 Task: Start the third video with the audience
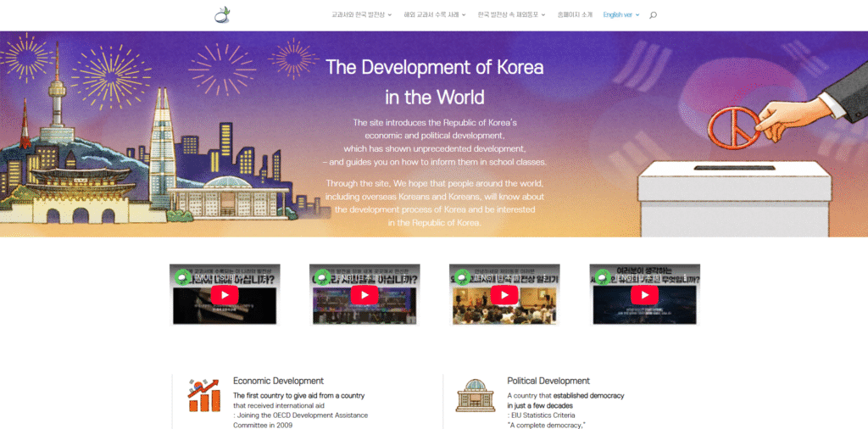(504, 295)
